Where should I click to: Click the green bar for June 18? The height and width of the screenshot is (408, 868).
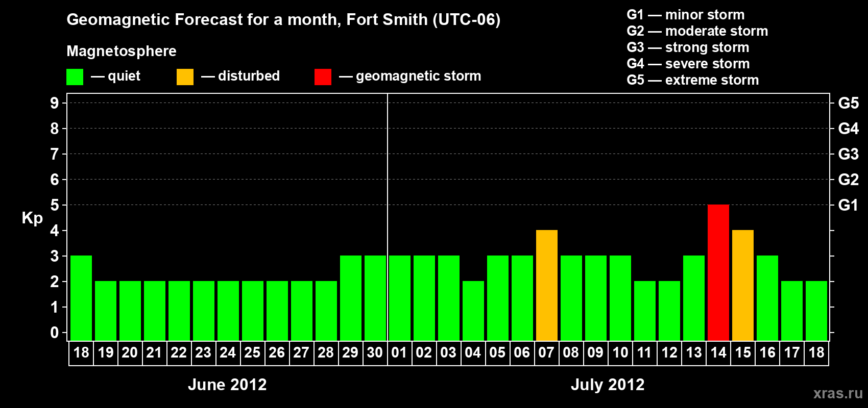[x=81, y=298]
